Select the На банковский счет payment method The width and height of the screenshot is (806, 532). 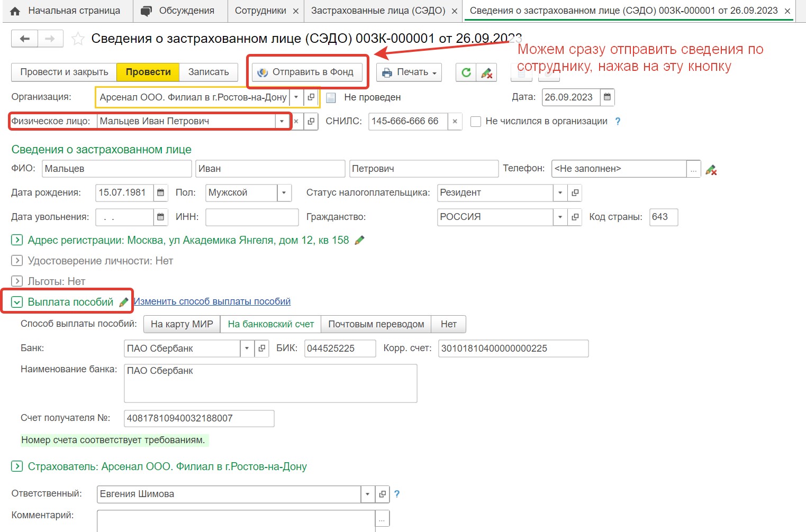[271, 324]
